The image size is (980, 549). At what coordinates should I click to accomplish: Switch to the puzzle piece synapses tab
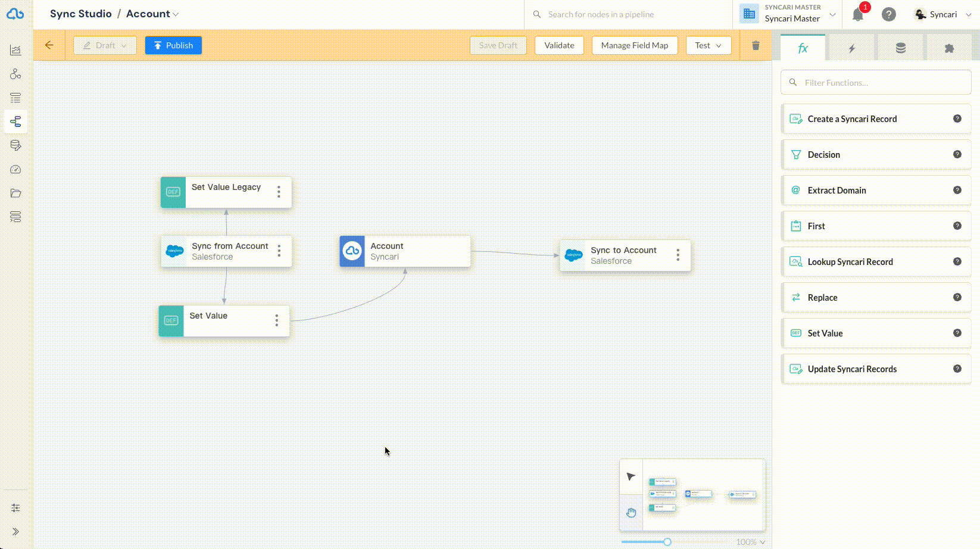(950, 48)
